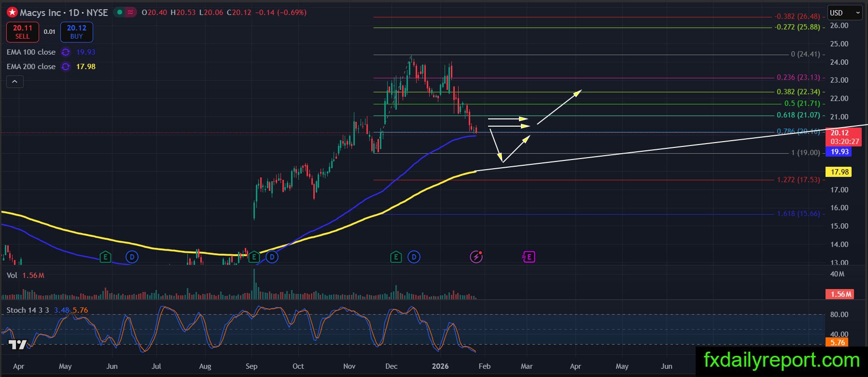The width and height of the screenshot is (868, 377).
Task: Click Fibonacci label 1 (19.00)
Action: (805, 153)
